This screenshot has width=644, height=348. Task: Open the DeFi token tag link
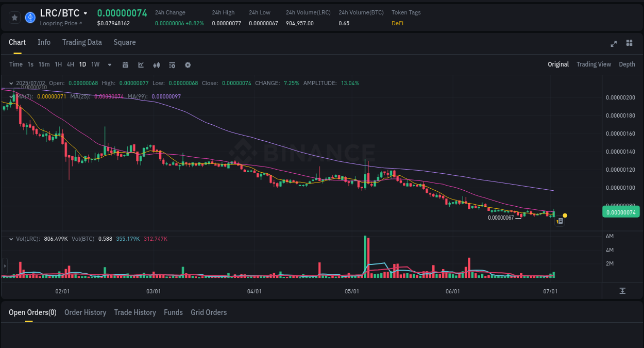tap(397, 23)
